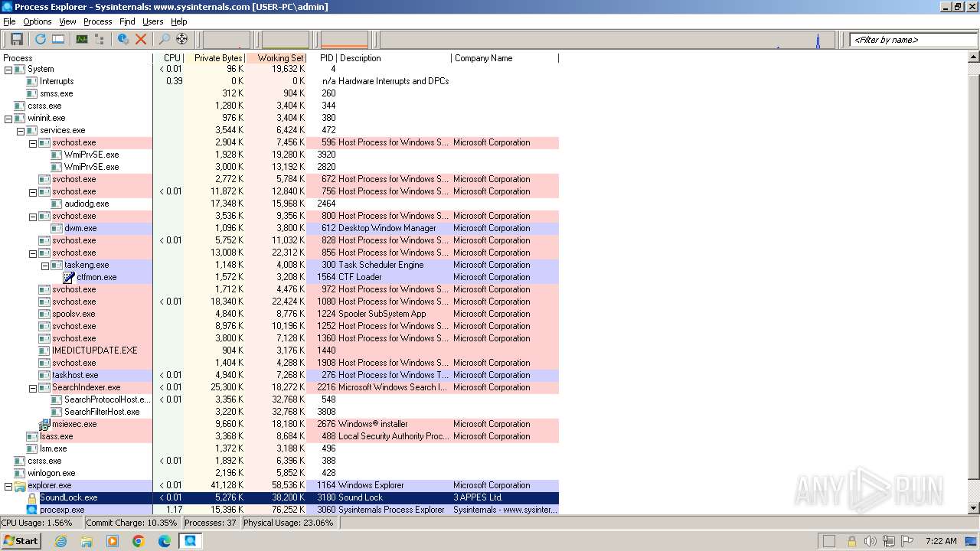980x551 pixels.
Task: Click the Filter by name field
Action: (913, 40)
